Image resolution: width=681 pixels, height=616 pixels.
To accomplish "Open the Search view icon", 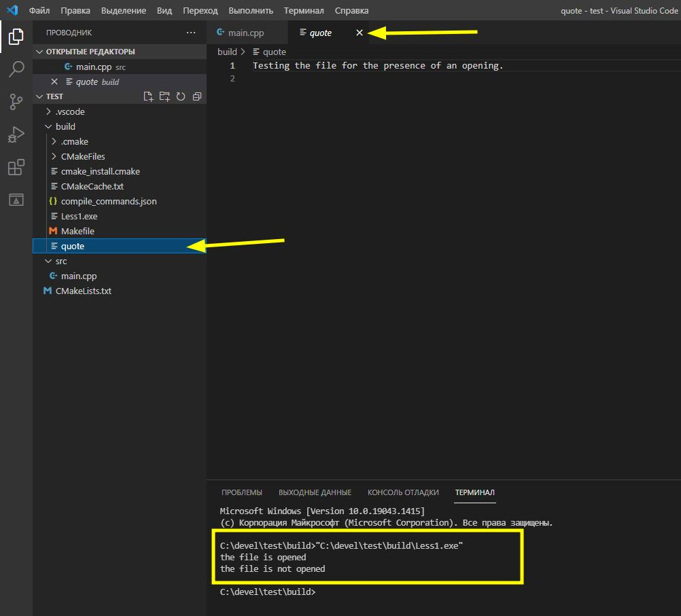I will click(16, 69).
